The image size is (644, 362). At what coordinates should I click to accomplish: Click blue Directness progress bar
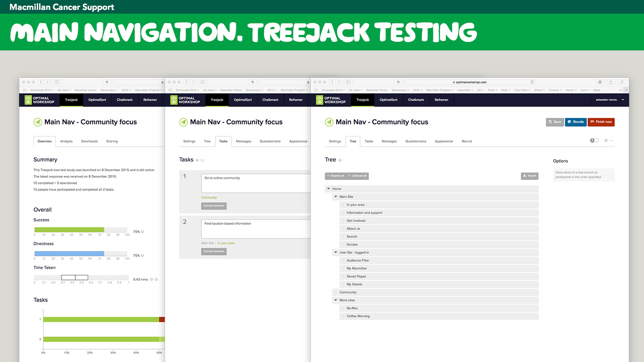click(x=69, y=254)
